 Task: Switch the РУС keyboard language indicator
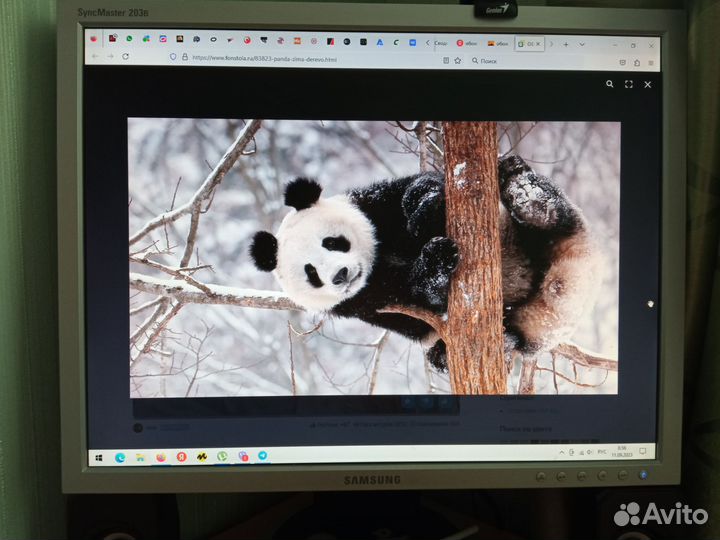coord(604,451)
